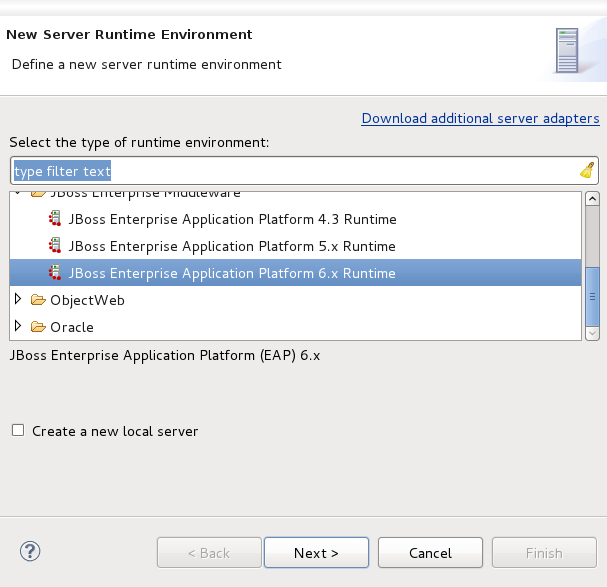The width and height of the screenshot is (607, 587).
Task: Click the scrollbar down arrow
Action: [592, 332]
